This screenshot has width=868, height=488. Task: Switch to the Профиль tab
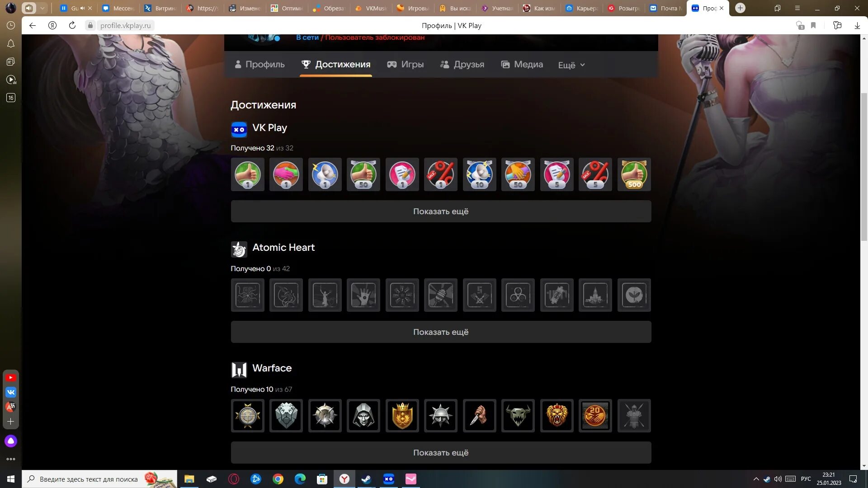(259, 64)
